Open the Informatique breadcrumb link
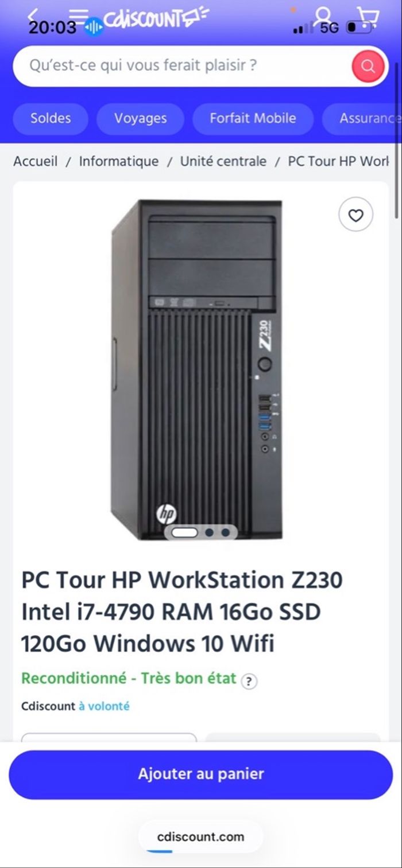 119,161
